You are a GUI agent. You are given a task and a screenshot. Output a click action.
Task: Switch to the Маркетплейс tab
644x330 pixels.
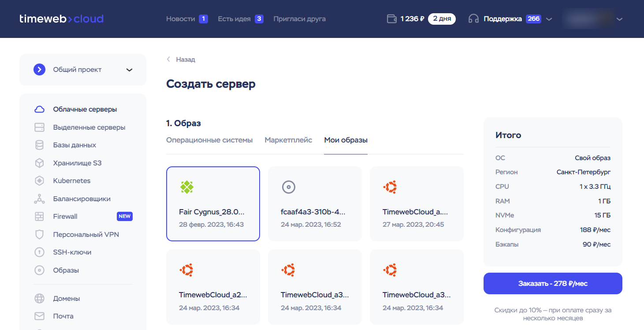tap(288, 140)
